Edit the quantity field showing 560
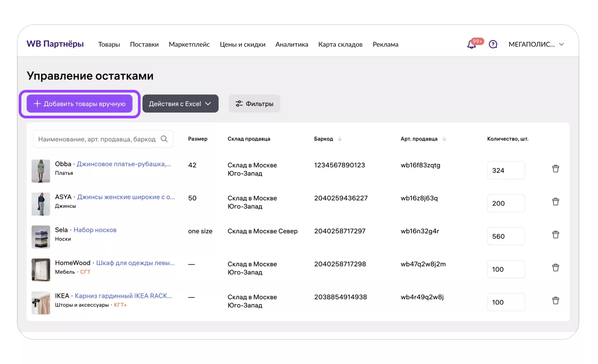Image resolution: width=598 pixels, height=364 pixels. pos(506,236)
